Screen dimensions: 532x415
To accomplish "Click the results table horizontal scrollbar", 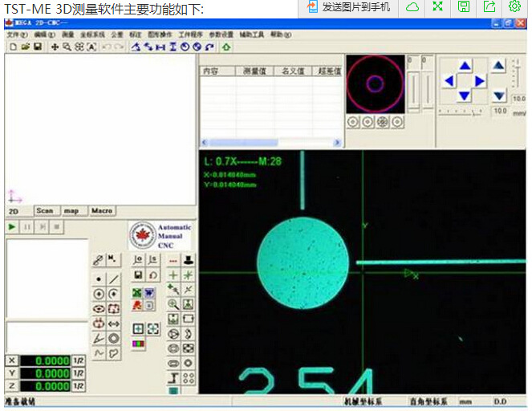I will pyautogui.click(x=271, y=143).
